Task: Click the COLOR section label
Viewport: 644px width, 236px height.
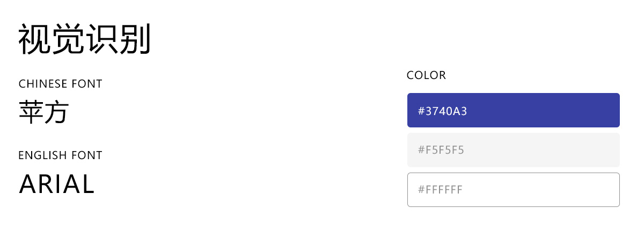Action: (x=426, y=75)
